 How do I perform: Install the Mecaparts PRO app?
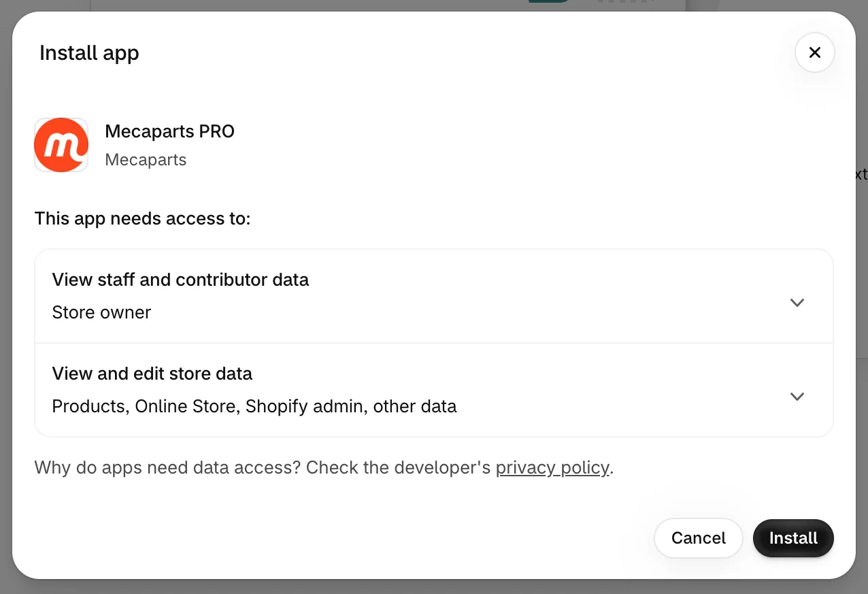click(x=793, y=538)
